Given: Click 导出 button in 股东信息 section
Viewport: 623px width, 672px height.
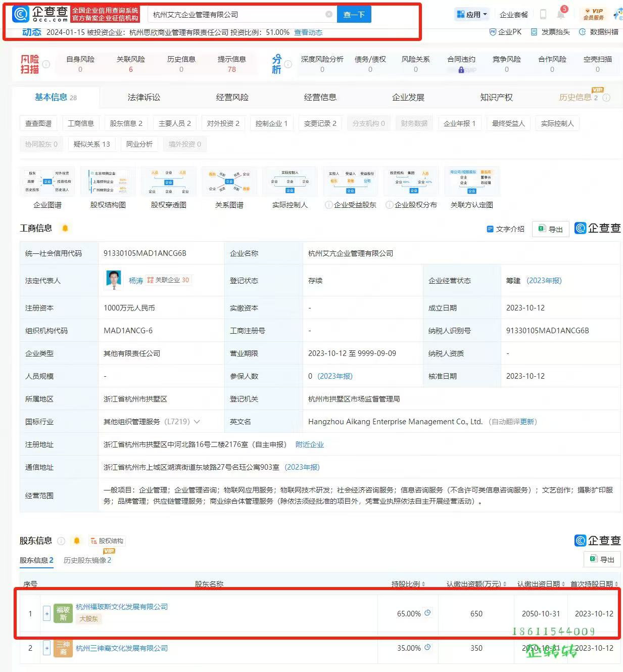Looking at the screenshot, I should click(602, 559).
